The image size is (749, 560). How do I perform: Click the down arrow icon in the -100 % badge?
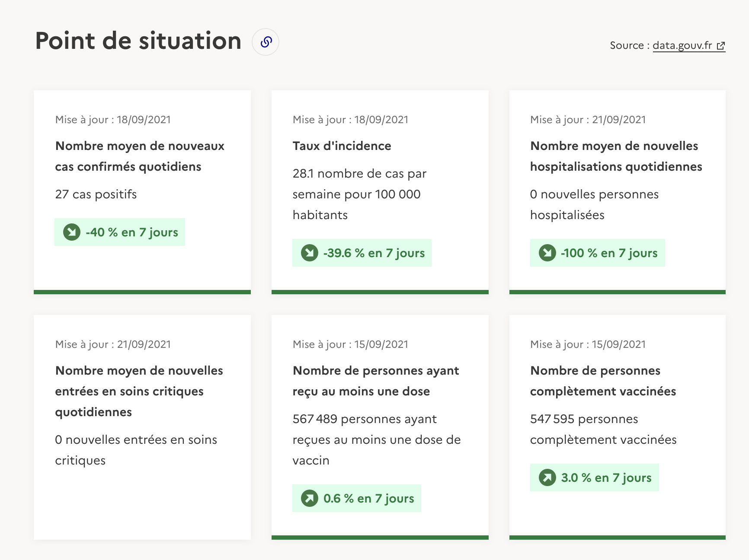pos(547,253)
